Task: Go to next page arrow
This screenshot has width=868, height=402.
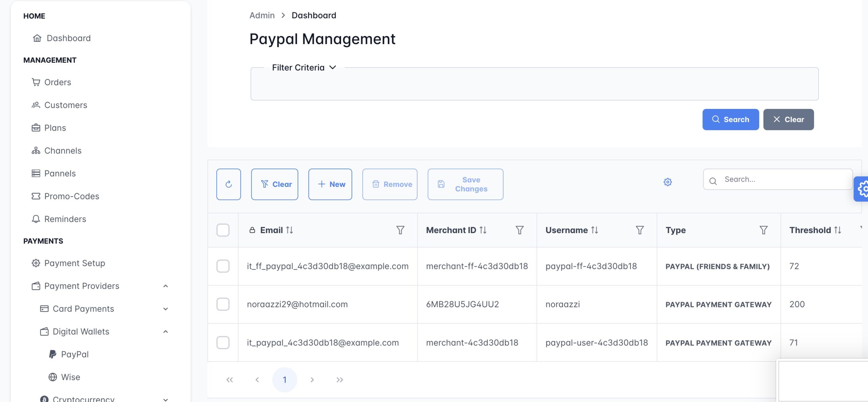Action: 312,380
